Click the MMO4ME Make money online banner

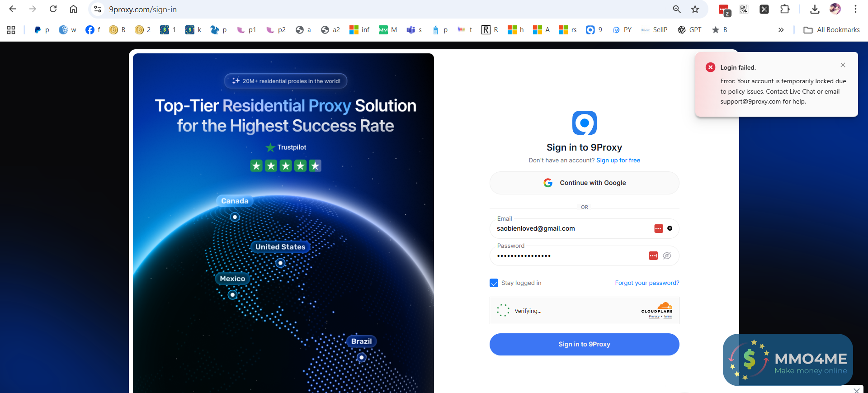pos(788,360)
